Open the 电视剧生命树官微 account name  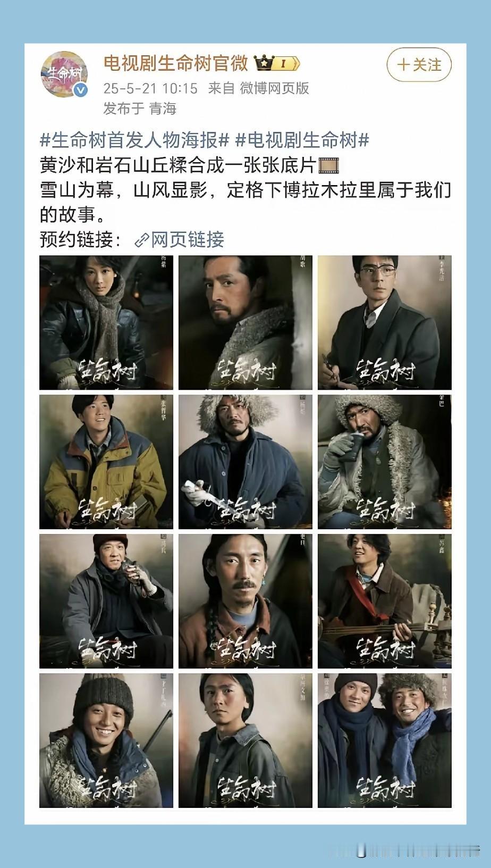point(176,63)
